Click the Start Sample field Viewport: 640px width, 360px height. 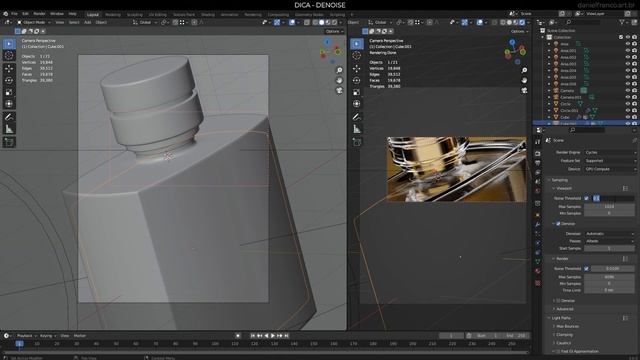[609, 248]
